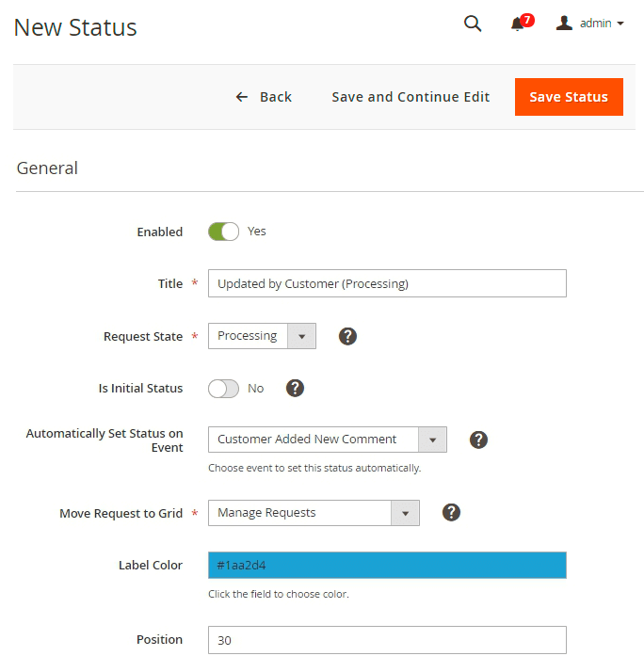The width and height of the screenshot is (644, 672).
Task: Click the Save Status button
Action: coord(569,97)
